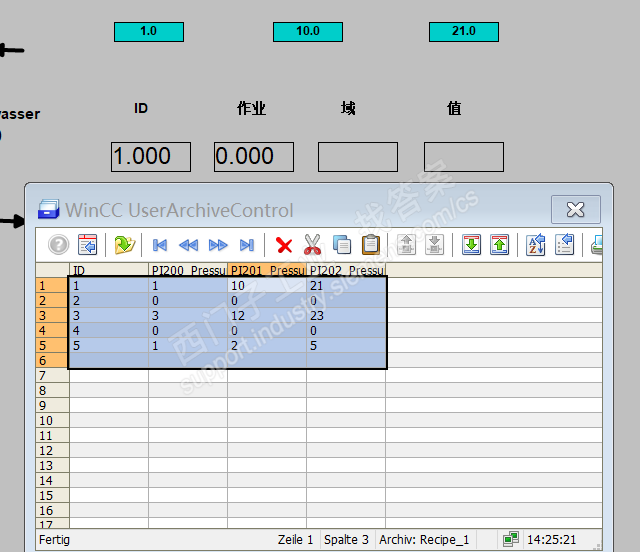Image resolution: width=640 pixels, height=552 pixels.
Task: Click the cyan display showing 21.0
Action: click(x=464, y=32)
